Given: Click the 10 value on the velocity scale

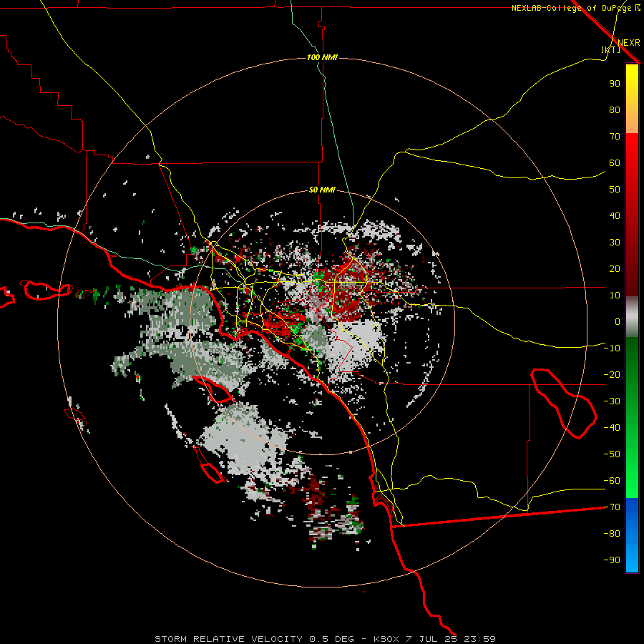Looking at the screenshot, I should [615, 296].
